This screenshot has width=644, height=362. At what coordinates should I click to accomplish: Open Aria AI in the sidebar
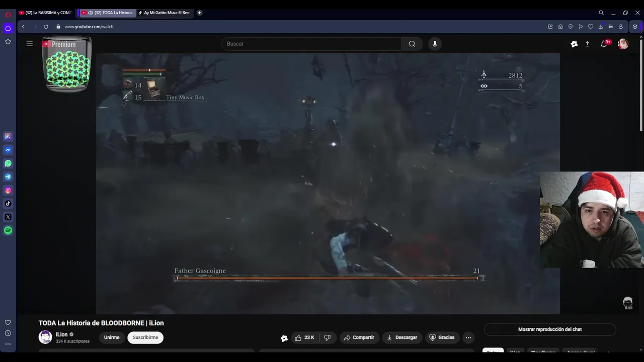pos(8,136)
